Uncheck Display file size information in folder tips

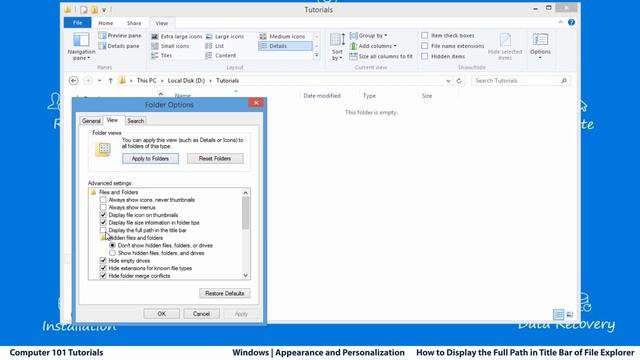[103, 222]
